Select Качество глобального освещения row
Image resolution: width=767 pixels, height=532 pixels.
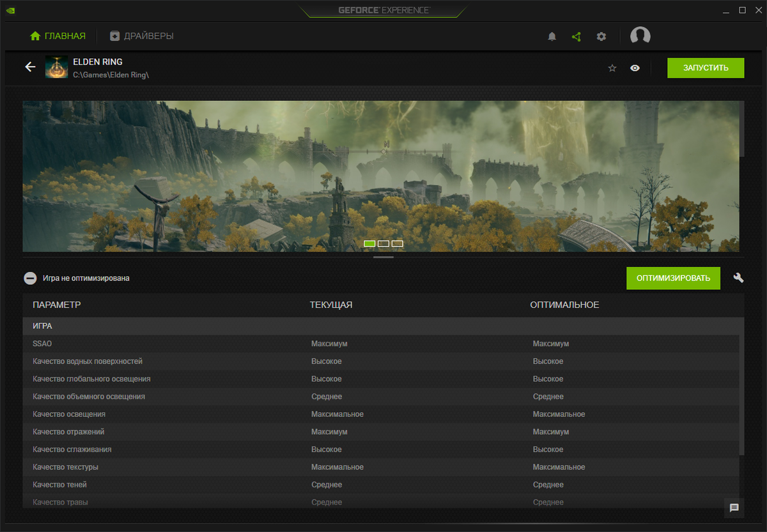(x=381, y=379)
